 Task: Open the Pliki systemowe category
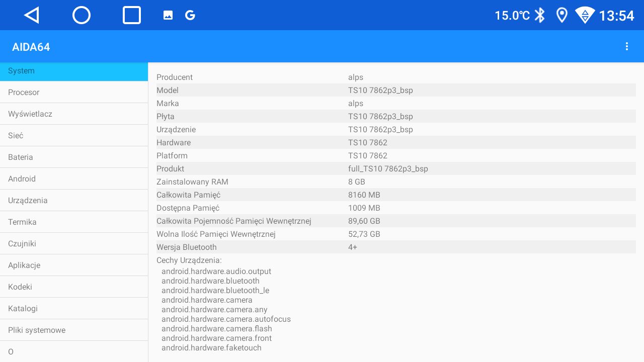tap(74, 330)
